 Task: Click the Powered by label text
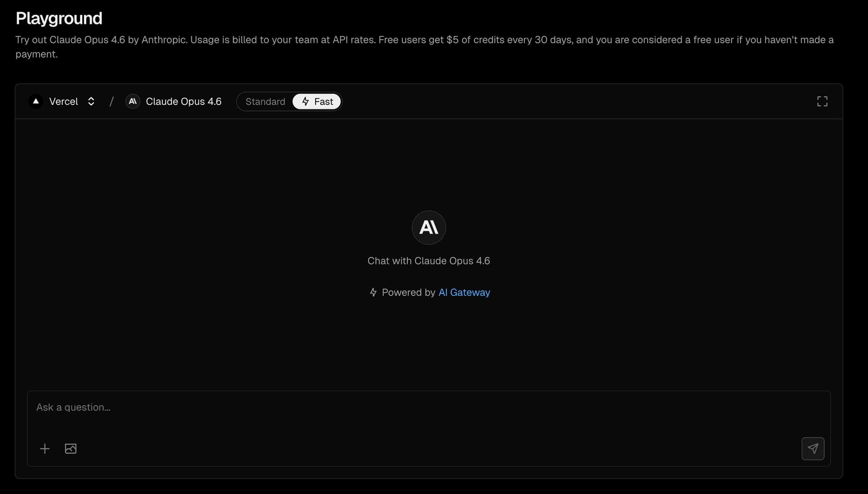408,292
